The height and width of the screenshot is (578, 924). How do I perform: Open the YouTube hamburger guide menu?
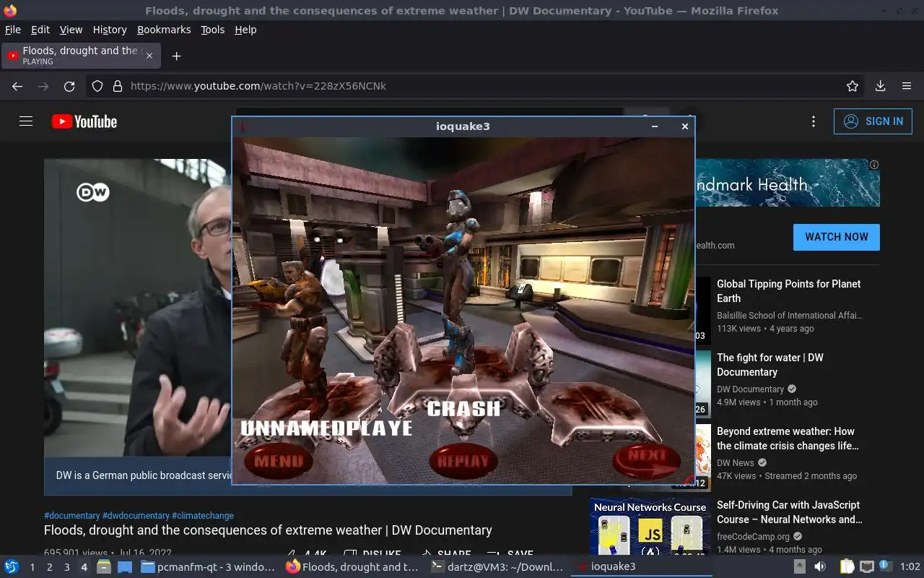pyautogui.click(x=26, y=121)
